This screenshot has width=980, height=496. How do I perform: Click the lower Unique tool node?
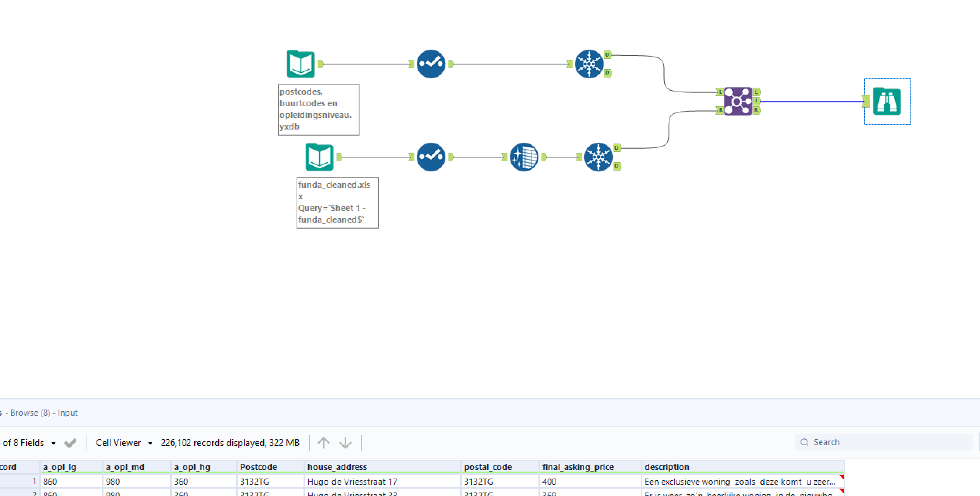(598, 157)
